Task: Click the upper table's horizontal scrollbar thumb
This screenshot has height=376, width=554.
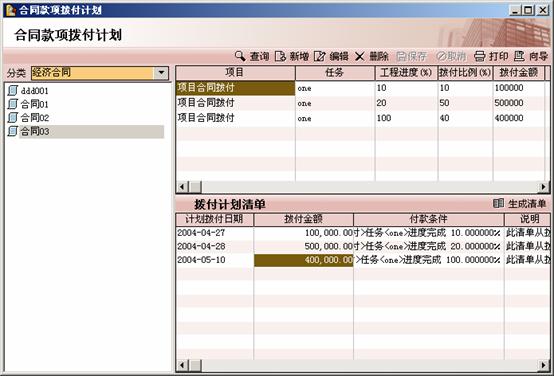Action: (195, 187)
